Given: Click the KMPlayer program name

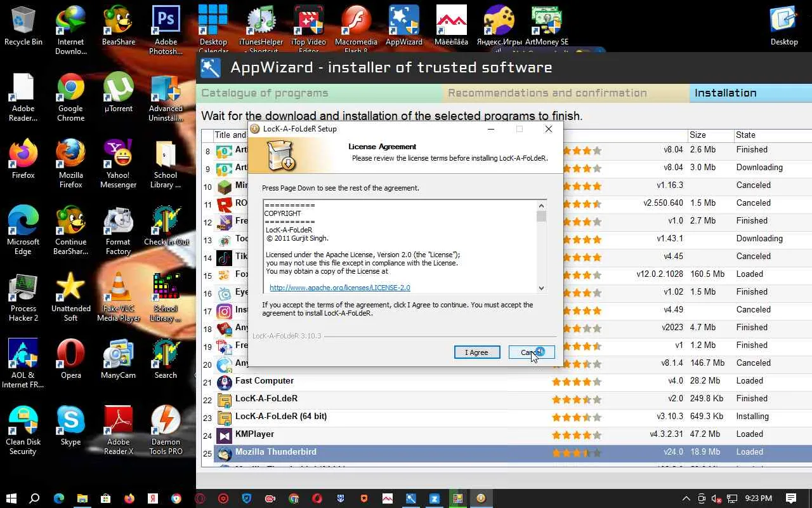Looking at the screenshot, I should tap(254, 434).
